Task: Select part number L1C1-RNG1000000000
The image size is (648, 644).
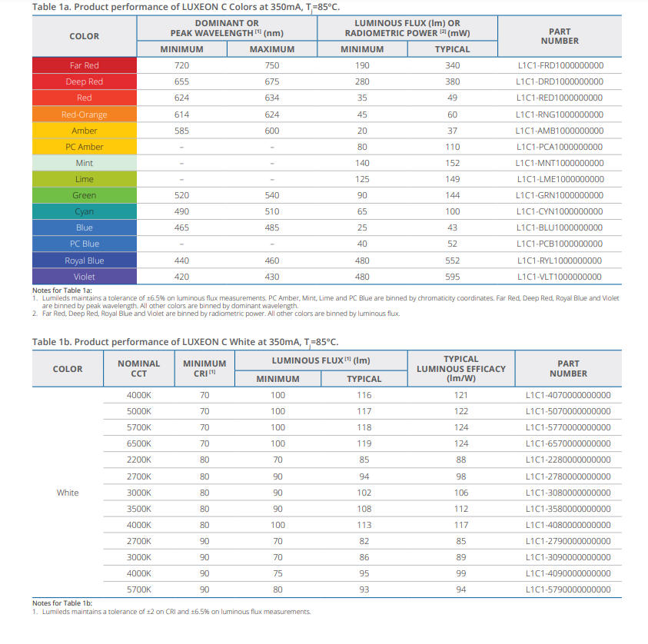Action: pos(560,115)
